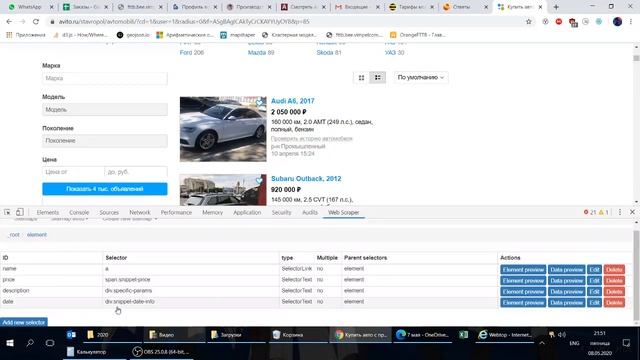This screenshot has width=640, height=360.
Task: Open the Subaru Outback, 2012 listing
Action: coord(306,179)
